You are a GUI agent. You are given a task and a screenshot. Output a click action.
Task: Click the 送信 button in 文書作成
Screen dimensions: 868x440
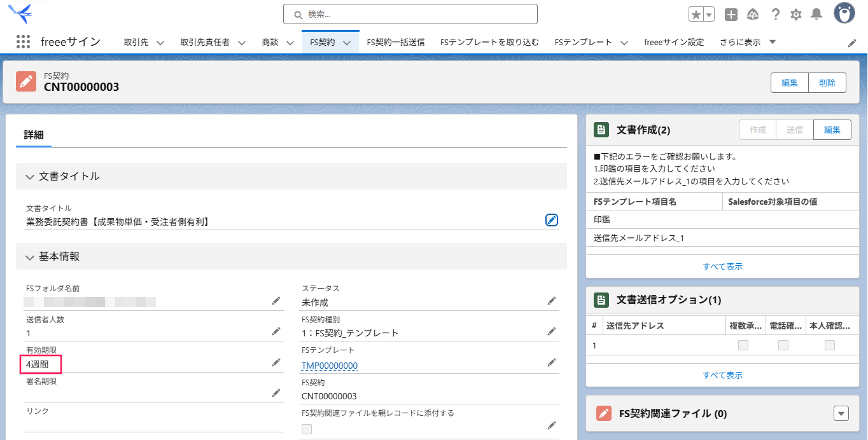tap(795, 130)
